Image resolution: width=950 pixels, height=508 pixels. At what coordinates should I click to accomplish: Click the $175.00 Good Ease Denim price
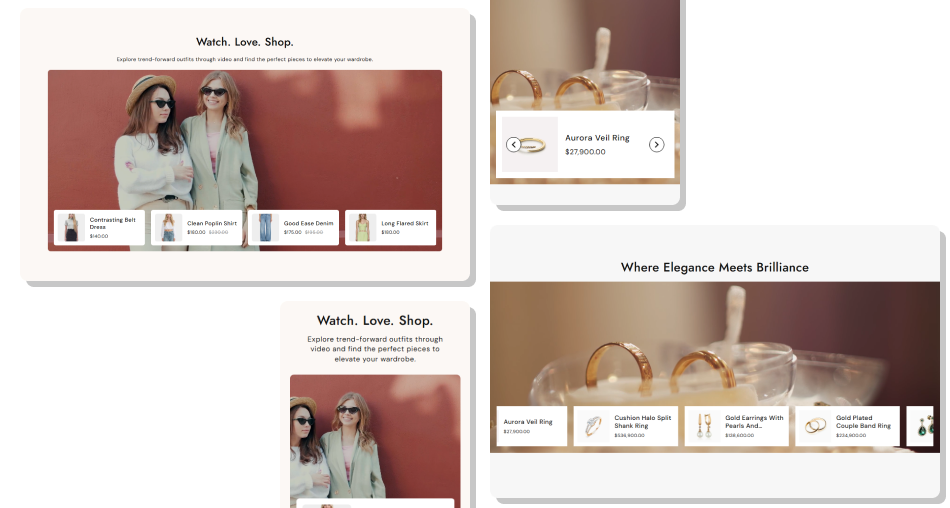click(x=293, y=232)
